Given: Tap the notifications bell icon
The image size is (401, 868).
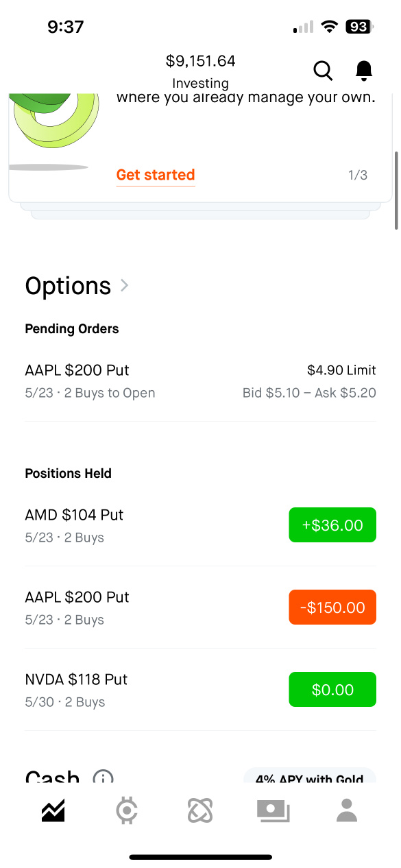Looking at the screenshot, I should point(364,70).
